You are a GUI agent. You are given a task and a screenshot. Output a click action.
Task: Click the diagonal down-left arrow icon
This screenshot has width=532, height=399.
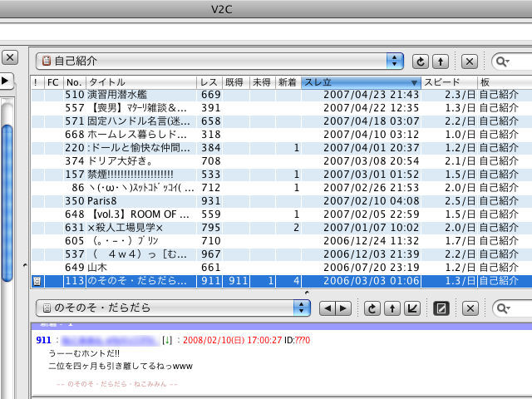pyautogui.click(x=411, y=308)
